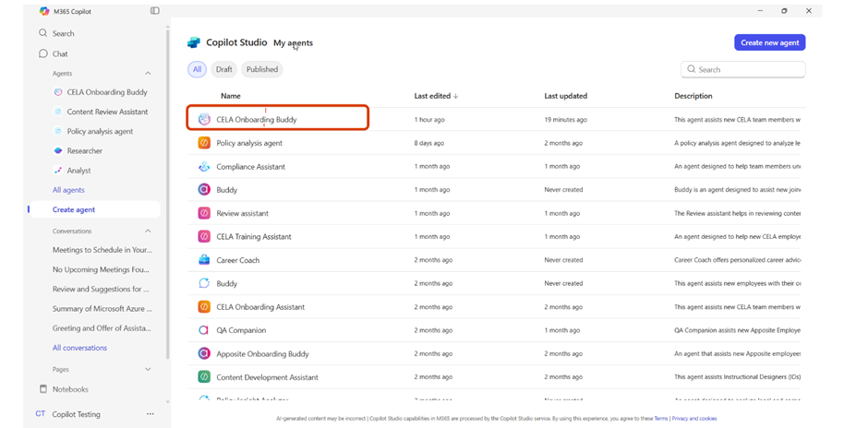The width and height of the screenshot is (868, 428).
Task: Click Policy analysis agent sidebar icon
Action: pyautogui.click(x=58, y=132)
